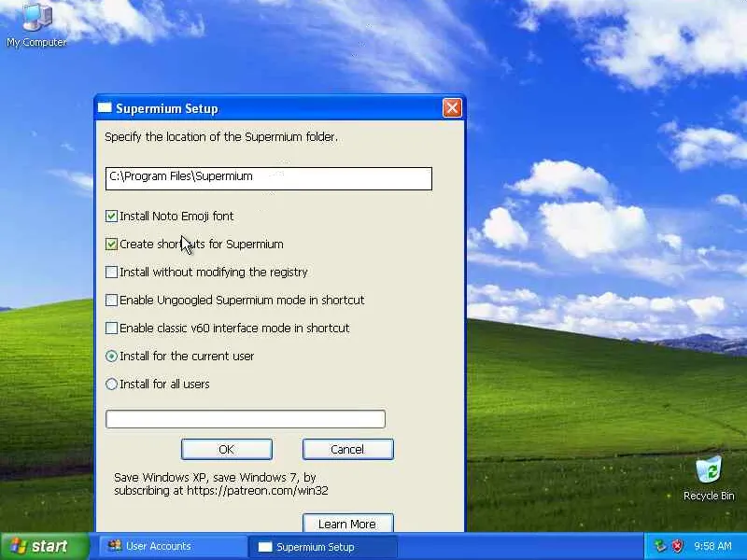Enable classic v60 interface mode in shortcut
Viewport: 747px width, 560px height.
click(x=111, y=329)
